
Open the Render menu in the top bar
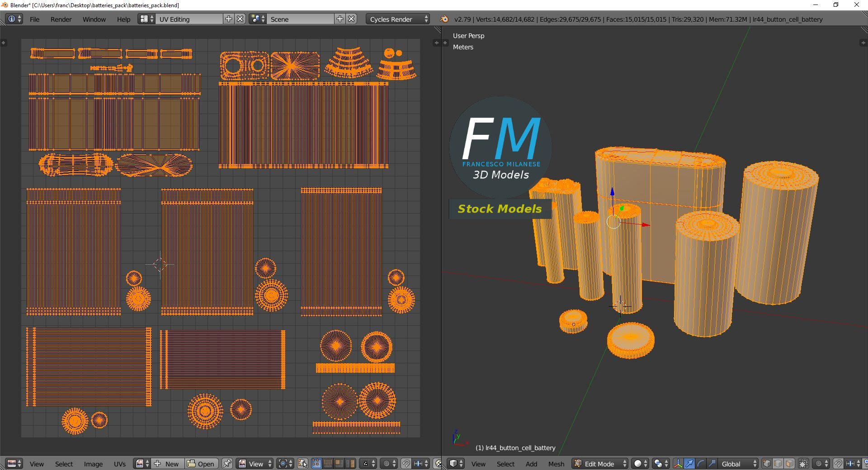pyautogui.click(x=61, y=19)
